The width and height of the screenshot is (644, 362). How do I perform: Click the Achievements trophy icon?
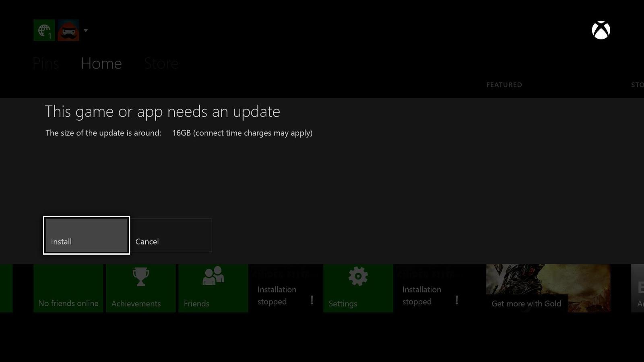coord(140,277)
